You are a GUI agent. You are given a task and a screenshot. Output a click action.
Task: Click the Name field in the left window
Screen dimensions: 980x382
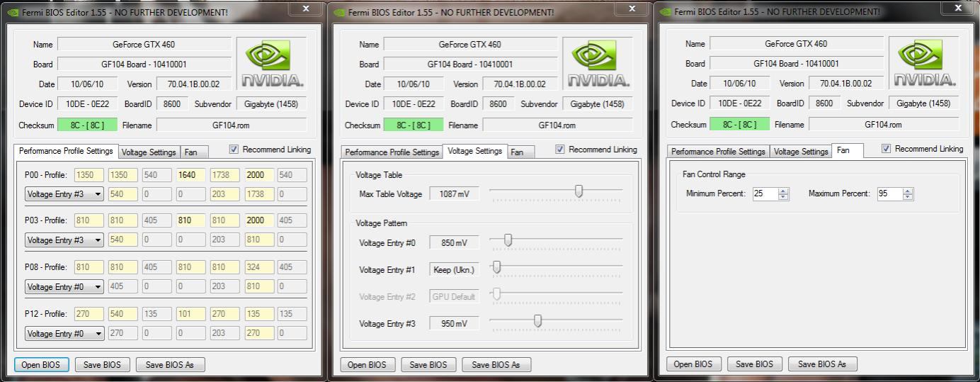[144, 44]
